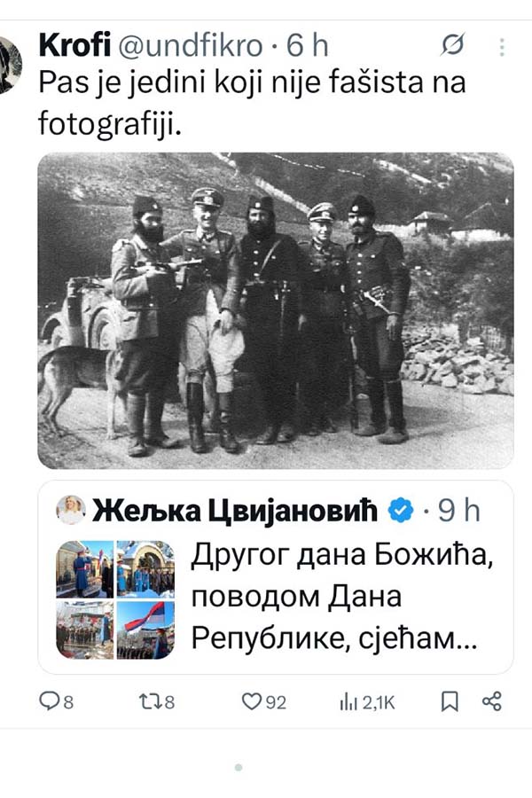Like the post via heart icon
The width and height of the screenshot is (532, 798).
[251, 702]
